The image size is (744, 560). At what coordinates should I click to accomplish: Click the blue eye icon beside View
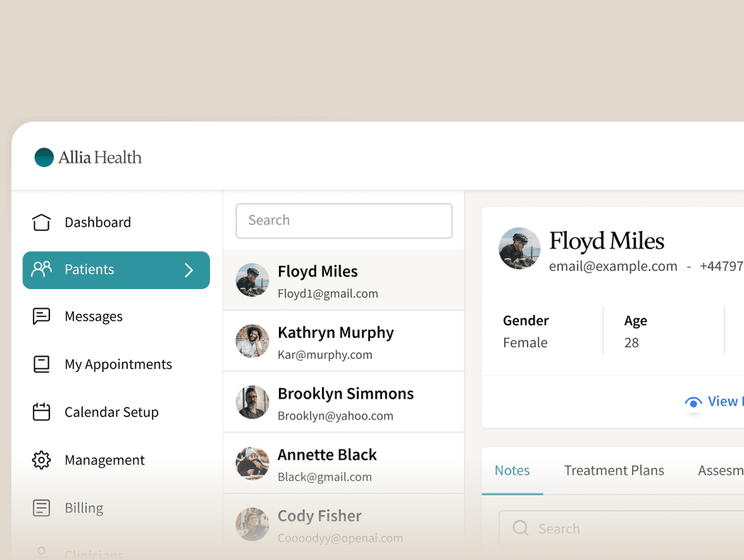693,401
